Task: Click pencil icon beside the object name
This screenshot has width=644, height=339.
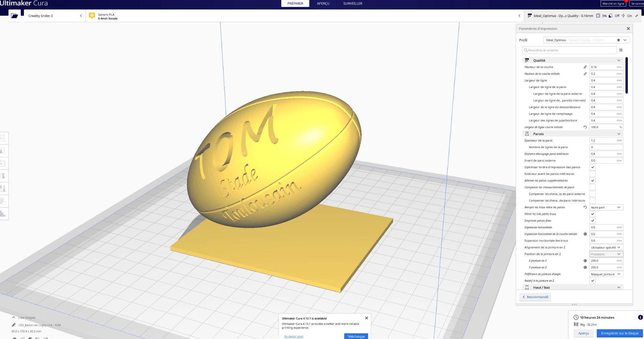Action: (x=14, y=325)
